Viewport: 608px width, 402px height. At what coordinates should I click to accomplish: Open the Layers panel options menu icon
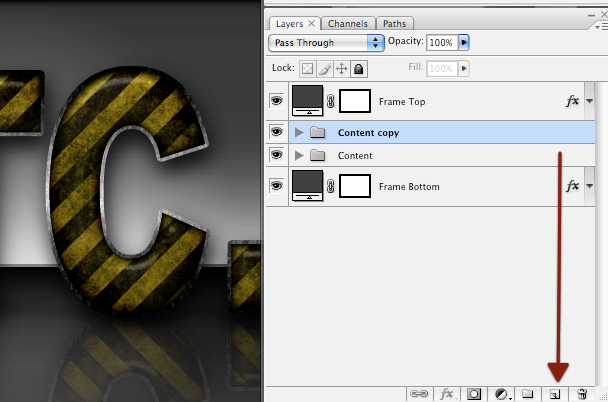click(601, 26)
